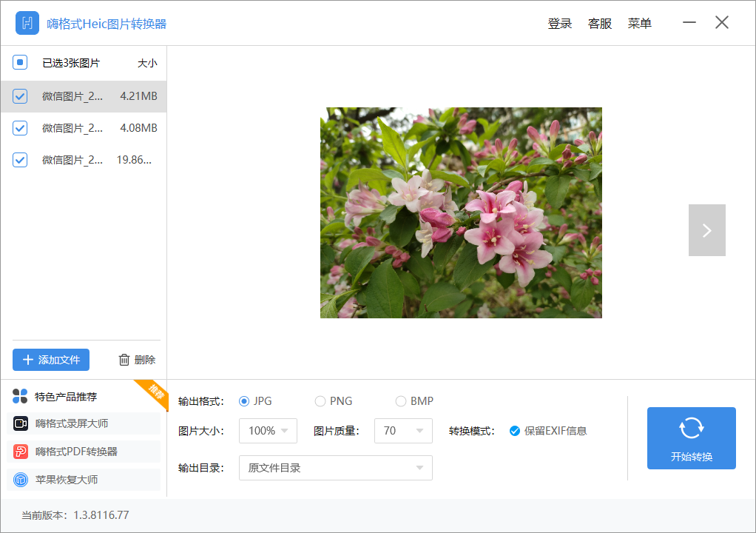This screenshot has height=533, width=756.
Task: Click the circular convert icon on 开始转换
Action: pos(691,427)
